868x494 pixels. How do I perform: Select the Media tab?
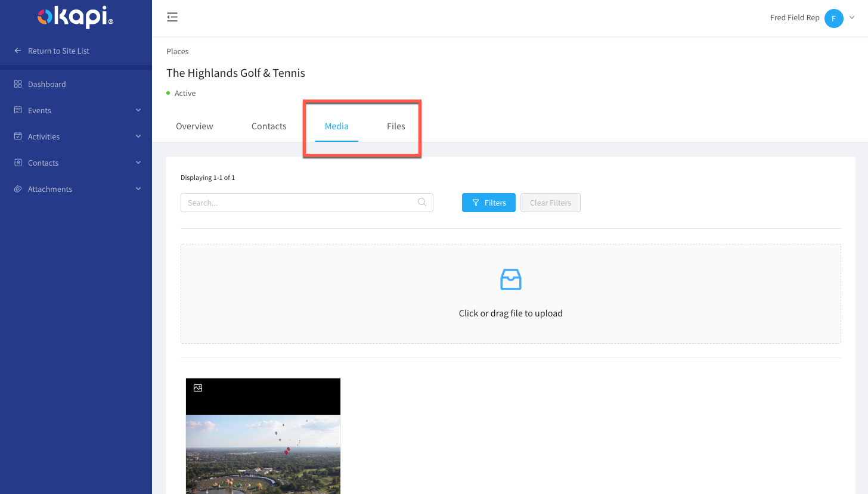pyautogui.click(x=337, y=126)
